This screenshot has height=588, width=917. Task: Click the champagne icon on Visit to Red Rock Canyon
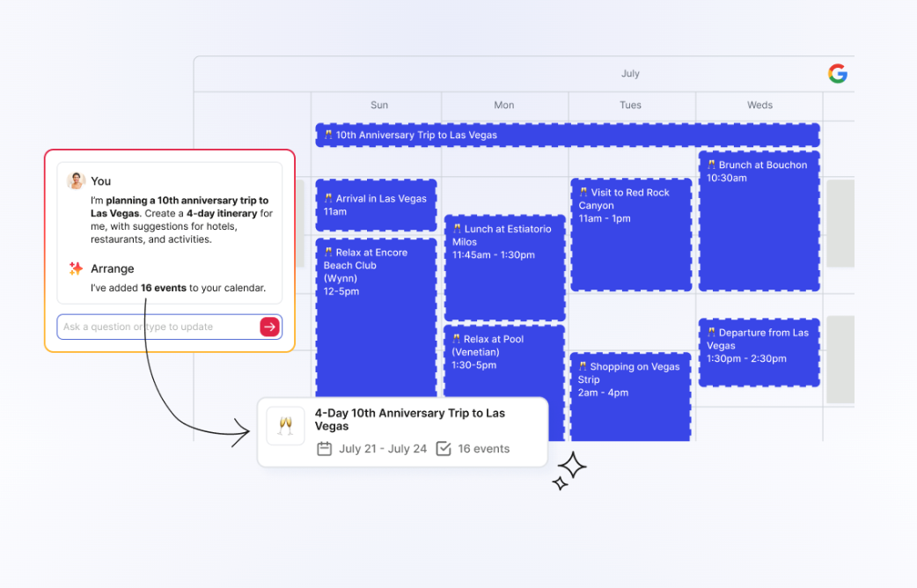click(583, 192)
